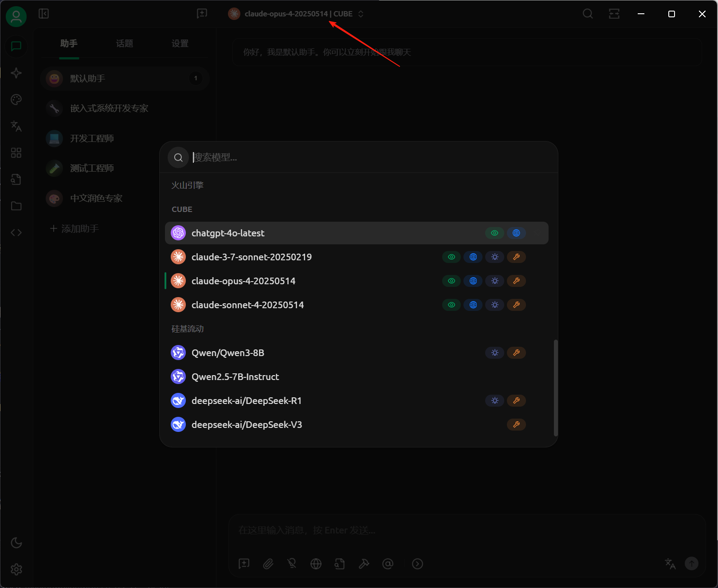Switch to the 设置 tab
Screen dimensions: 718x588
click(x=180, y=43)
